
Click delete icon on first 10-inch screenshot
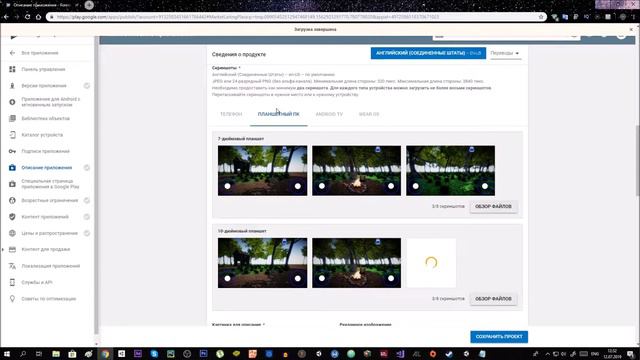(x=284, y=242)
